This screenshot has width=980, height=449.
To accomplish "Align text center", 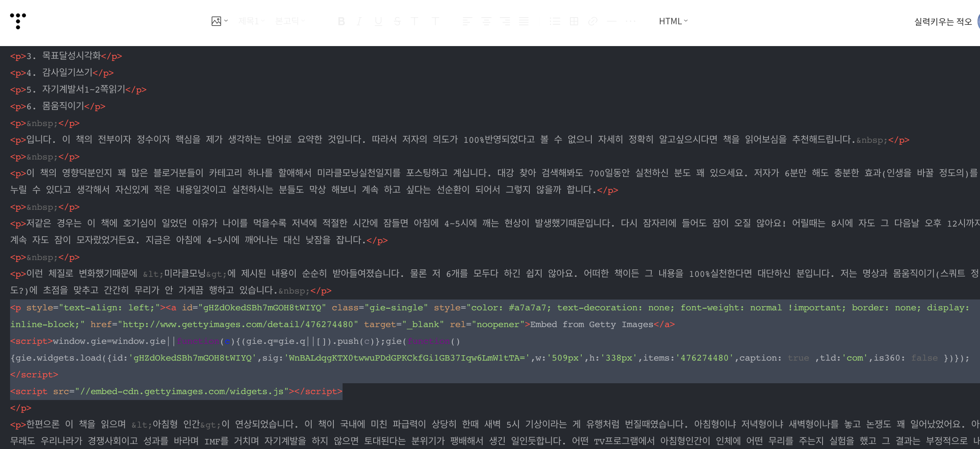I will click(486, 21).
